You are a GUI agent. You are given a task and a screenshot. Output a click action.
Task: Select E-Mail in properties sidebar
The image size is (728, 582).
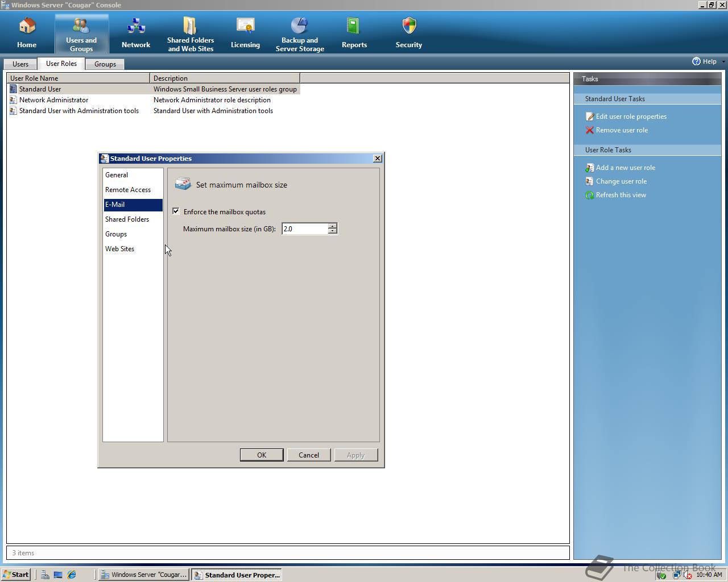click(x=133, y=205)
